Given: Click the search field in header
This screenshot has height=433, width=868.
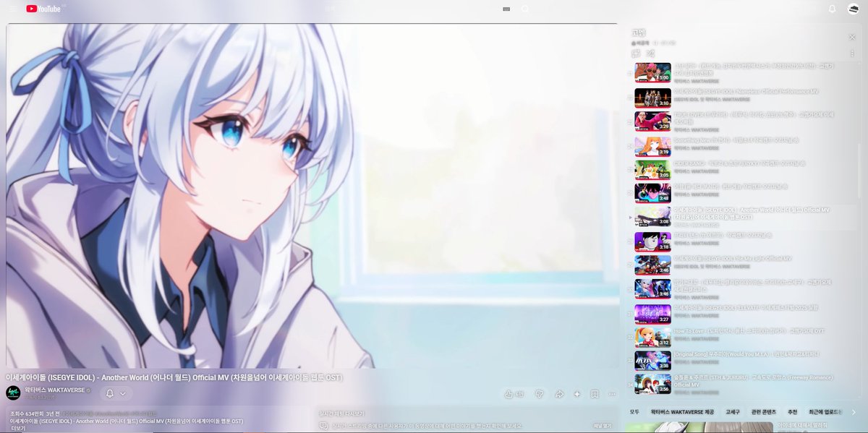Looking at the screenshot, I should (409, 9).
